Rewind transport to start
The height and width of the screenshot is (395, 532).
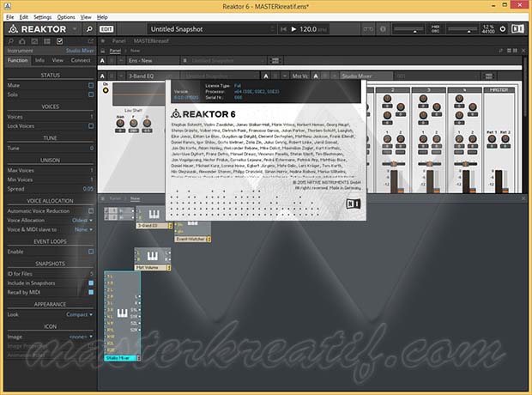point(283,29)
